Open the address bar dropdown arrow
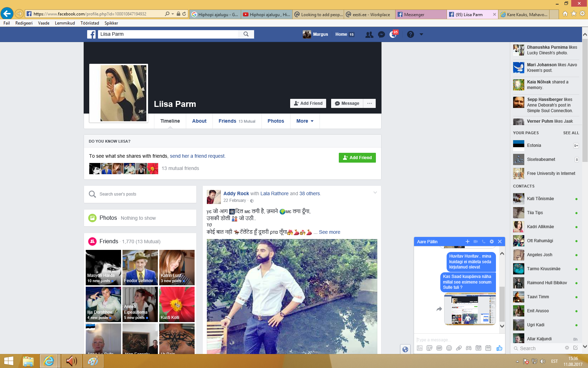Viewport: 588px width, 368px height. click(x=173, y=14)
